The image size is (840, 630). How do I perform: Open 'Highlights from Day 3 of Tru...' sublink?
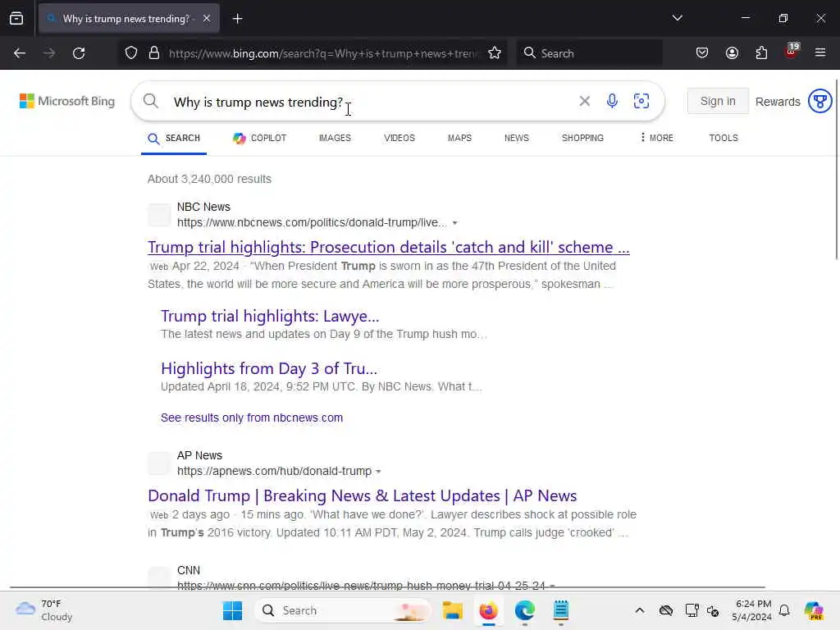pyautogui.click(x=269, y=368)
